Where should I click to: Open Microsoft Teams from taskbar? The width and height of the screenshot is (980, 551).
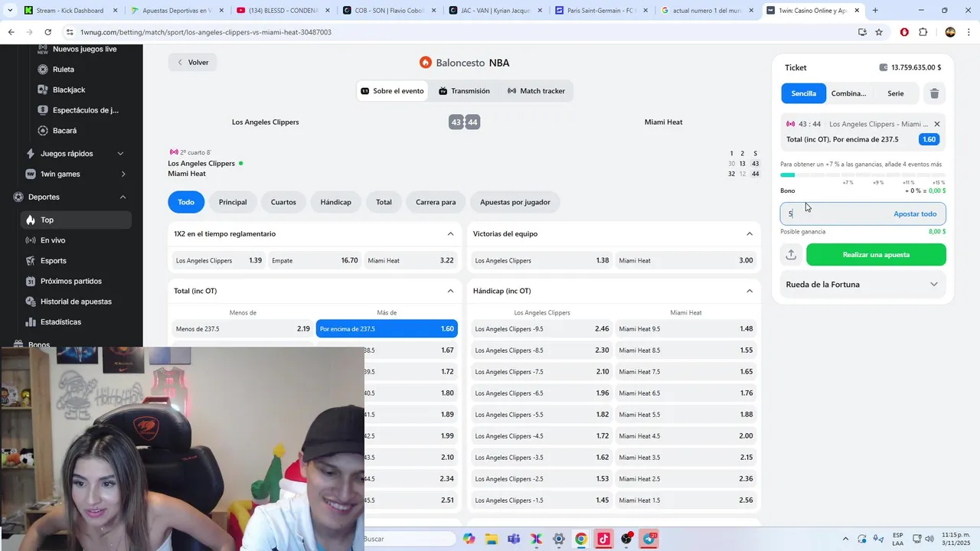tap(513, 539)
